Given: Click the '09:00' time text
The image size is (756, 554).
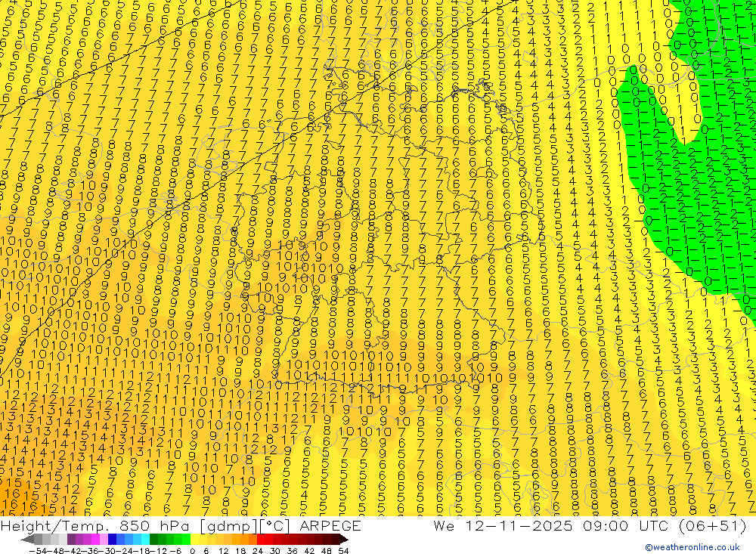Looking at the screenshot, I should point(605,525).
